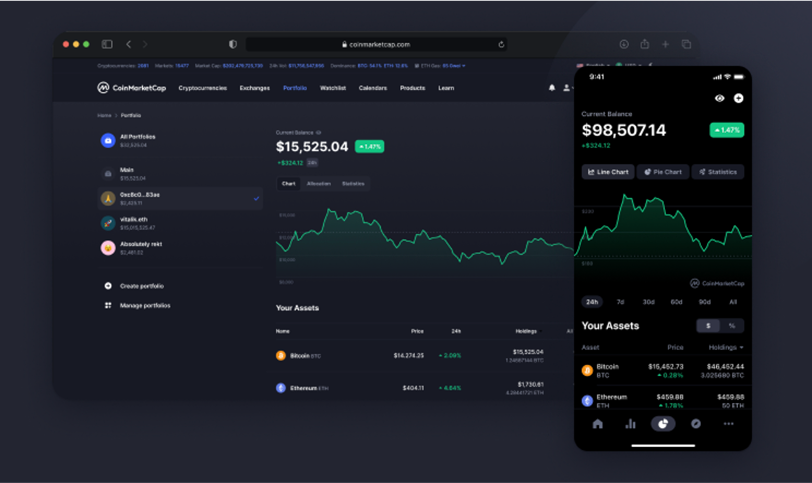The width and height of the screenshot is (812, 483).
Task: Select the Main portfolio
Action: tap(180, 173)
